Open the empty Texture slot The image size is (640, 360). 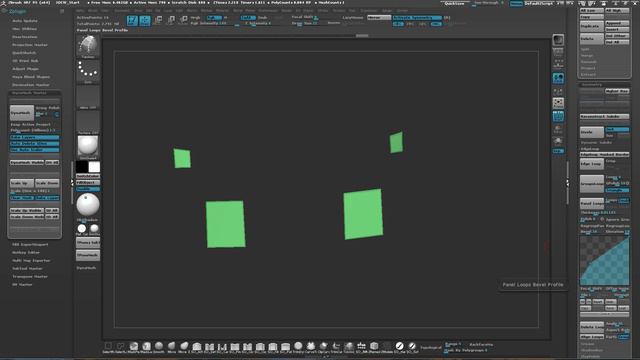(88, 122)
